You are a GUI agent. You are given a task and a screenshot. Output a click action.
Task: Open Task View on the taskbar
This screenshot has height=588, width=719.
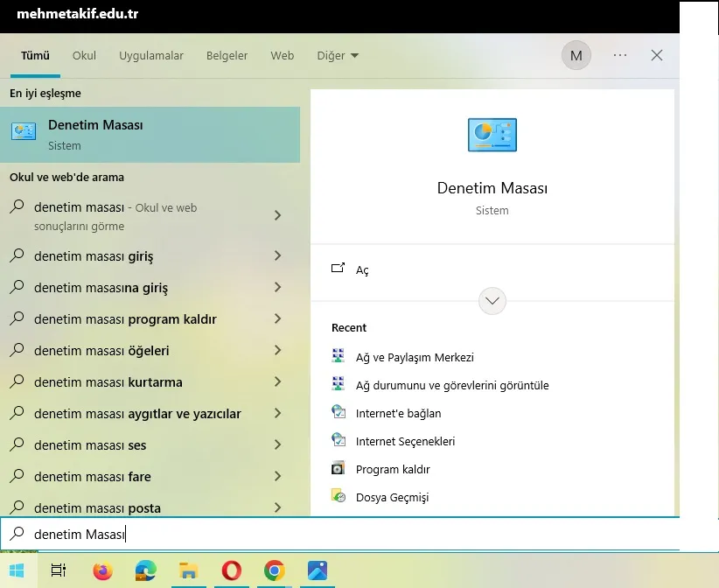click(59, 570)
